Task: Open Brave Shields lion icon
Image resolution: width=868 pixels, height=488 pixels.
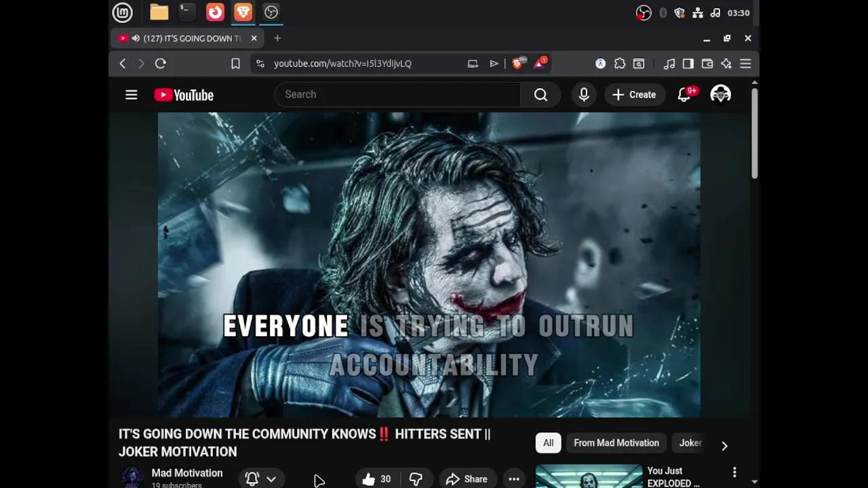Action: tap(518, 64)
